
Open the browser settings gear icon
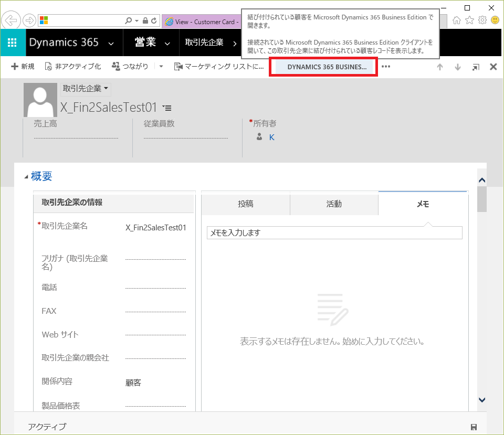click(x=482, y=20)
